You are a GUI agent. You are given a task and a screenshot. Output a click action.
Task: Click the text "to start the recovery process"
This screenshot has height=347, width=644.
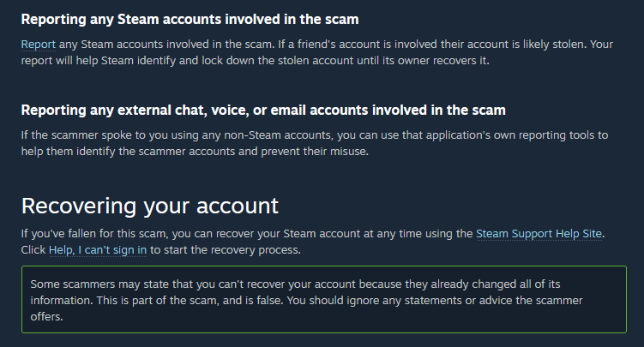click(225, 250)
